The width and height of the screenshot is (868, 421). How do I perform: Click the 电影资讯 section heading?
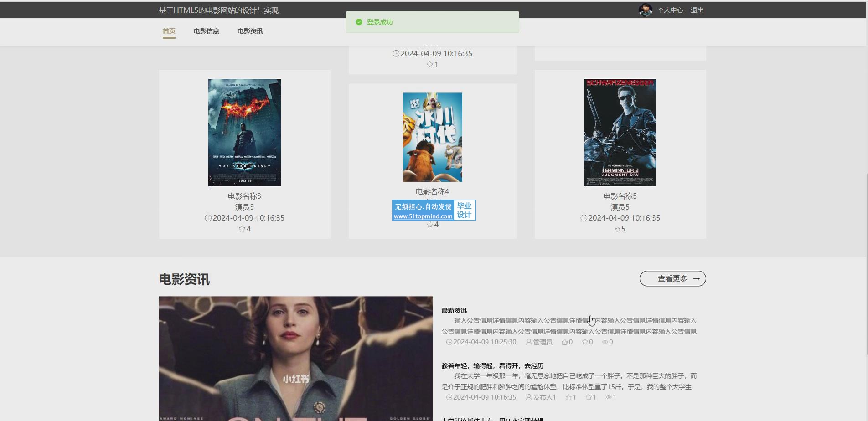point(184,279)
